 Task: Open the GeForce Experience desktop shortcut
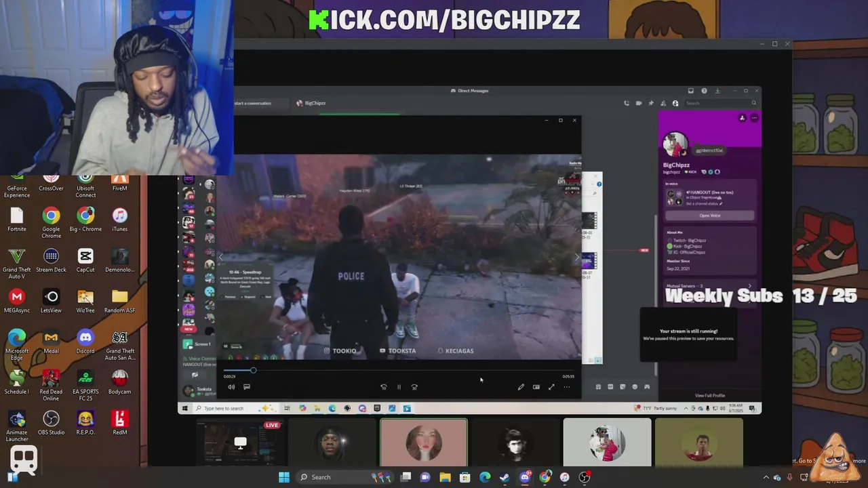17,188
